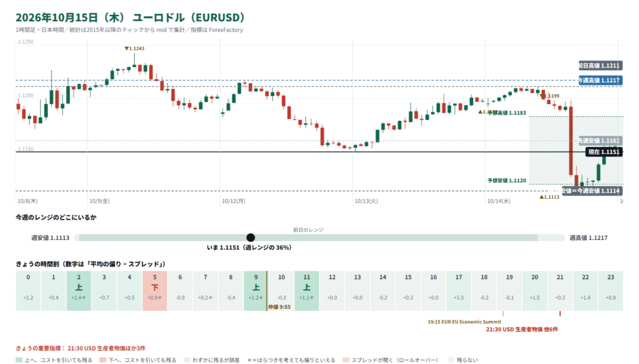This screenshot has height=364, width=639.
Task: Click the 10/9(金) date axis label
Action: click(x=99, y=201)
